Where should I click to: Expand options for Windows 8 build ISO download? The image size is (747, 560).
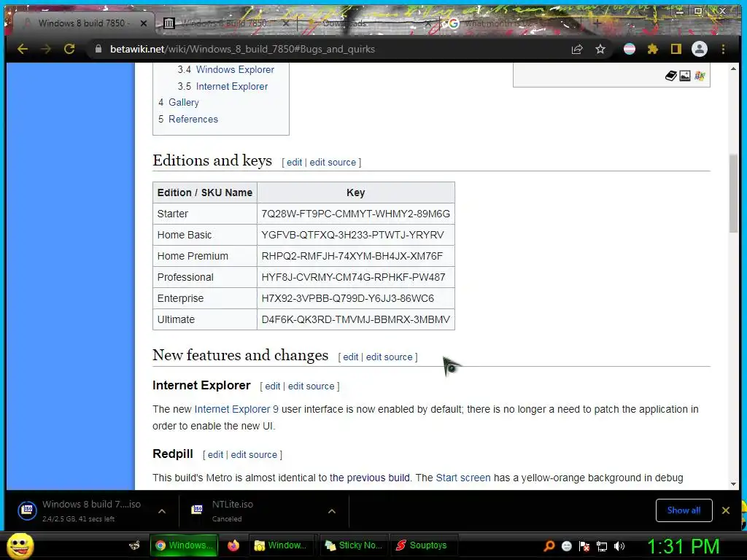pos(162,511)
